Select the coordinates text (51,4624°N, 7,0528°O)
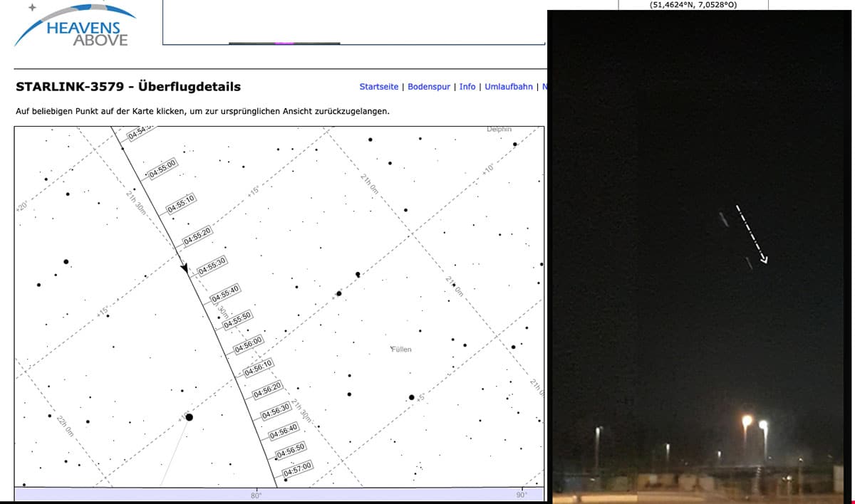Image resolution: width=855 pixels, height=504 pixels. tap(693, 5)
